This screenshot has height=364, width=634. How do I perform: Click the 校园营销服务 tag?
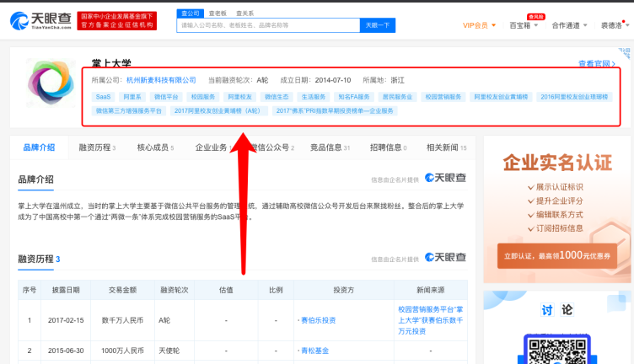coord(443,97)
